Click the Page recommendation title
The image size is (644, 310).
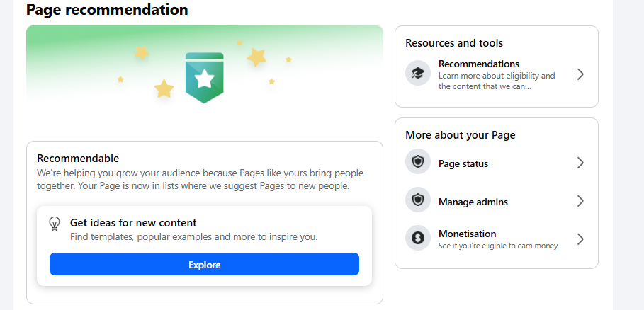coord(107,10)
